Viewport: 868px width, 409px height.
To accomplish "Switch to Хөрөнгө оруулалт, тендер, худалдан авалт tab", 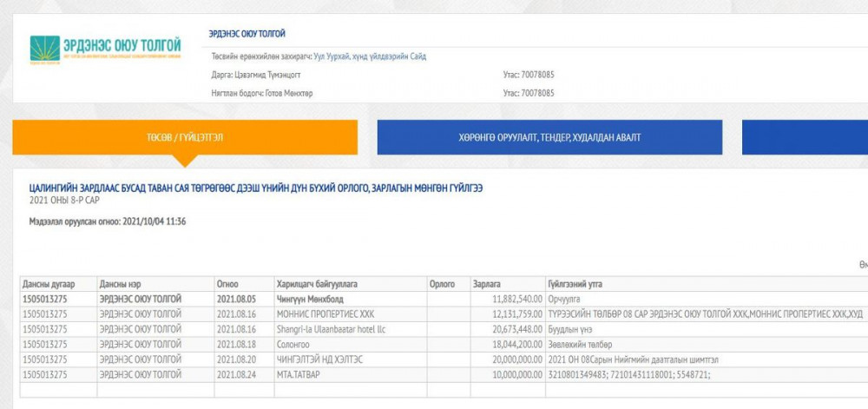I will point(549,137).
